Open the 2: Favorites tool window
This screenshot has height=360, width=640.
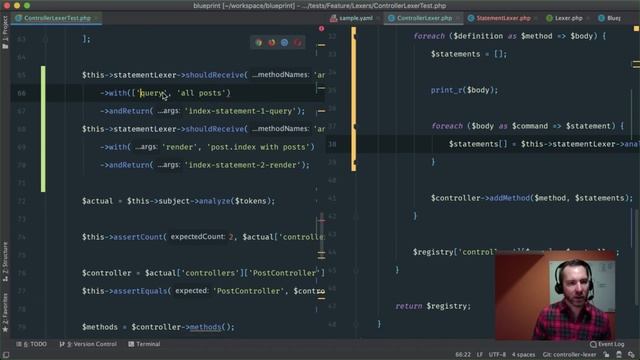pos(5,313)
